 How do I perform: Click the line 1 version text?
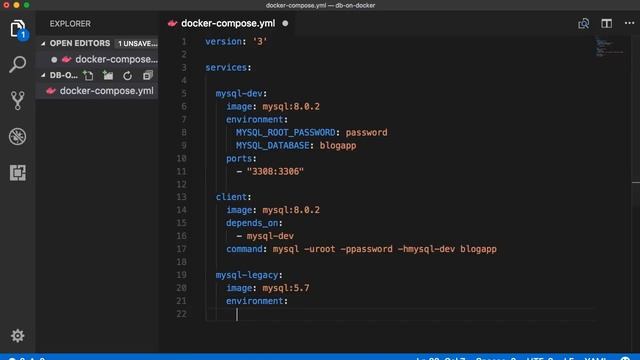click(236, 41)
